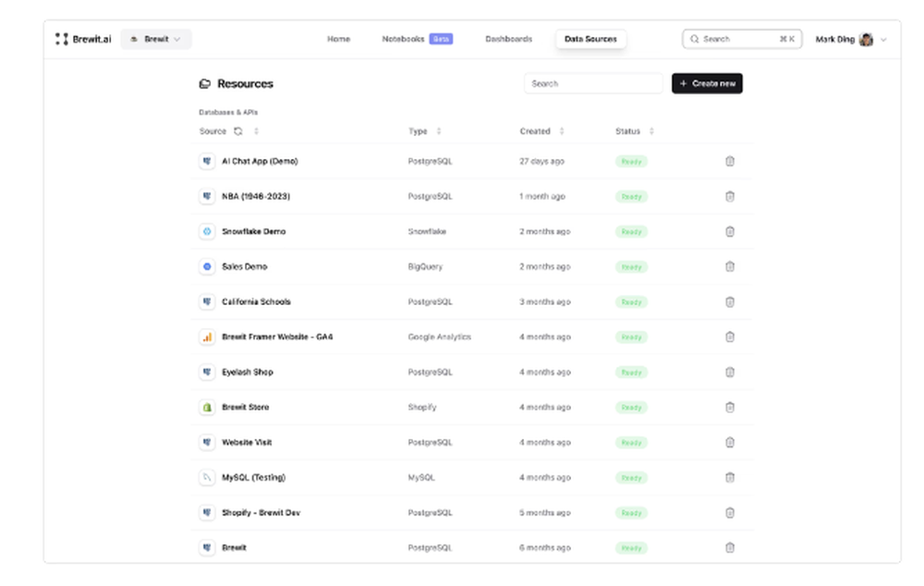Click the 'Google Analytics' type cell
This screenshot has height=586, width=924.
(x=440, y=336)
